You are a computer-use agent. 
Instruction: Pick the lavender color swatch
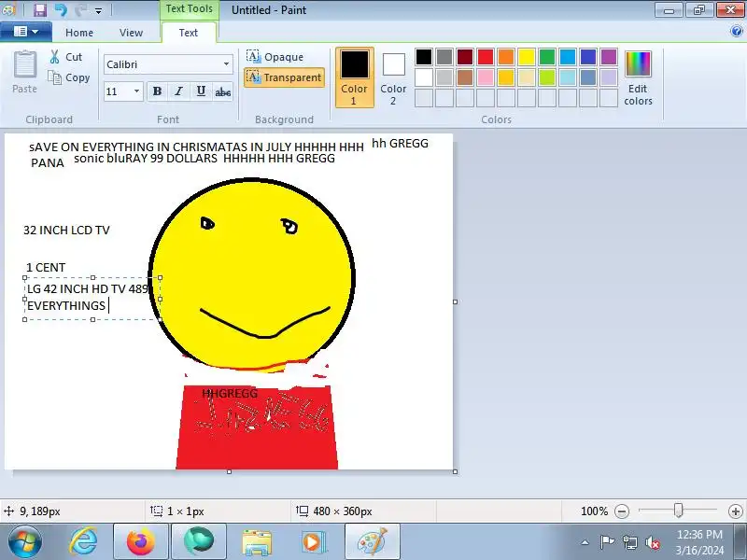point(609,77)
